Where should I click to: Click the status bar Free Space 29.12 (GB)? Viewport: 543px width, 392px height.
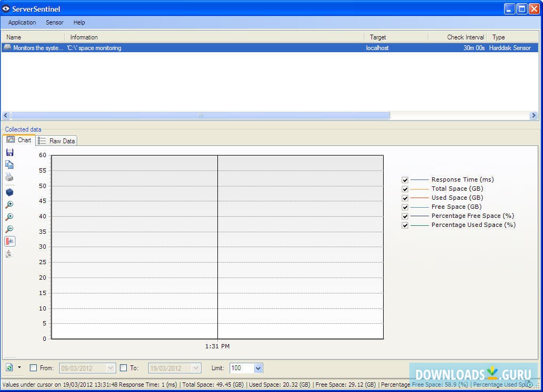point(346,385)
